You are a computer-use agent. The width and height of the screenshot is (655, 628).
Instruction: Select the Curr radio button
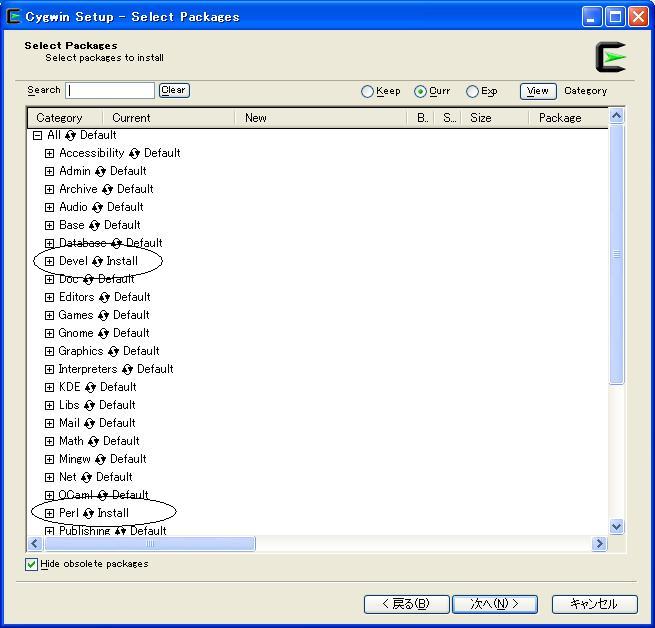420,92
